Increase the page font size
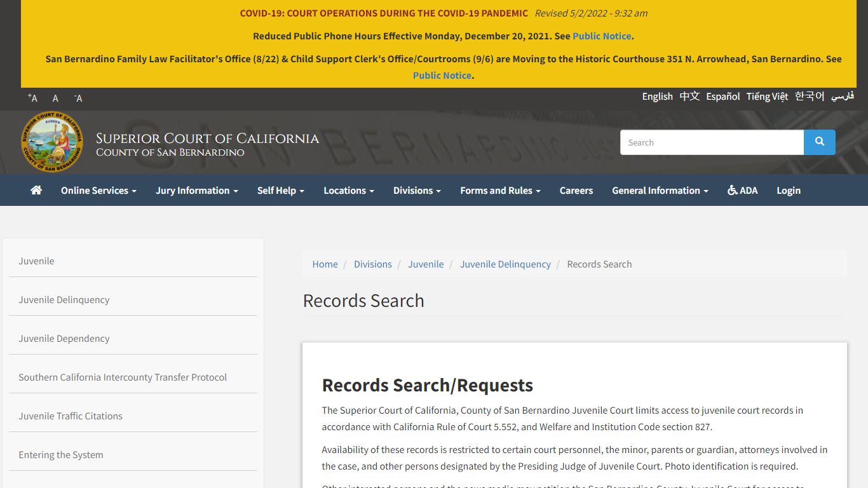 [x=32, y=98]
